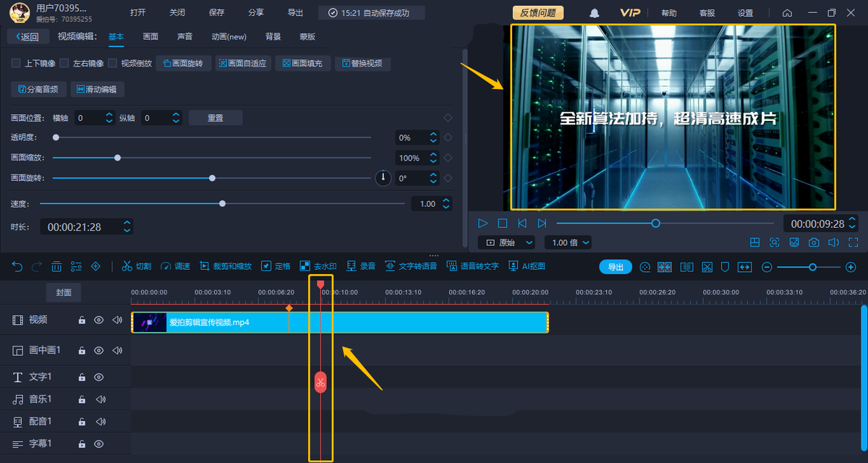Apply the 定格 freeze frame tool
Image resolution: width=868 pixels, height=463 pixels.
pos(276,266)
